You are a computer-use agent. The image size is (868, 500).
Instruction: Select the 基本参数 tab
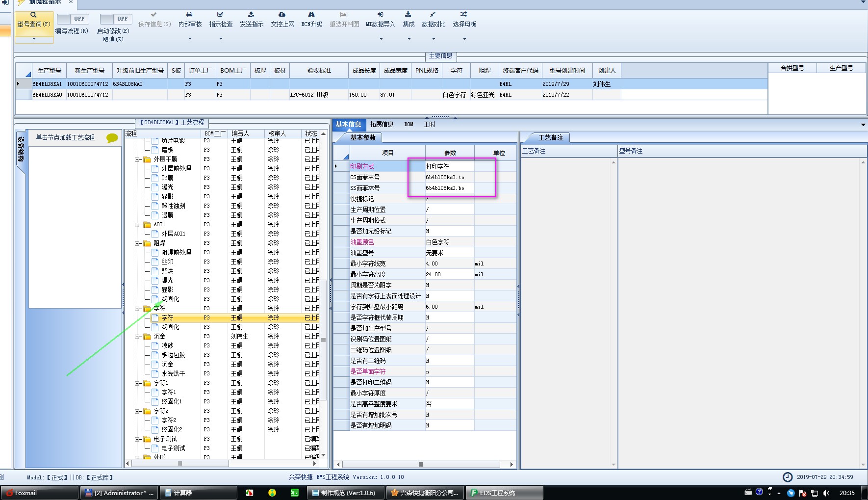(363, 137)
